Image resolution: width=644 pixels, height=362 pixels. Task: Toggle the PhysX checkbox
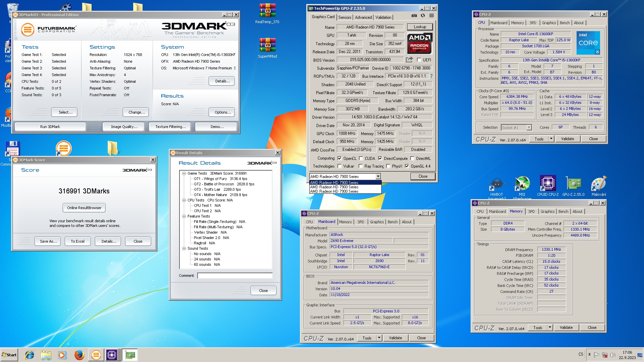[388, 166]
